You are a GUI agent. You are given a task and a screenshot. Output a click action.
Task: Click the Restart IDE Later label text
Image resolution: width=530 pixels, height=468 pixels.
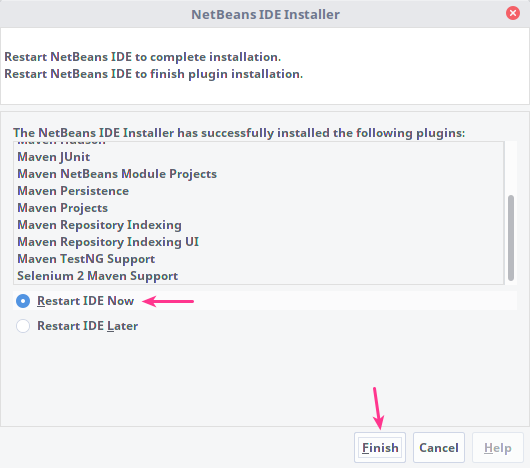[88, 326]
